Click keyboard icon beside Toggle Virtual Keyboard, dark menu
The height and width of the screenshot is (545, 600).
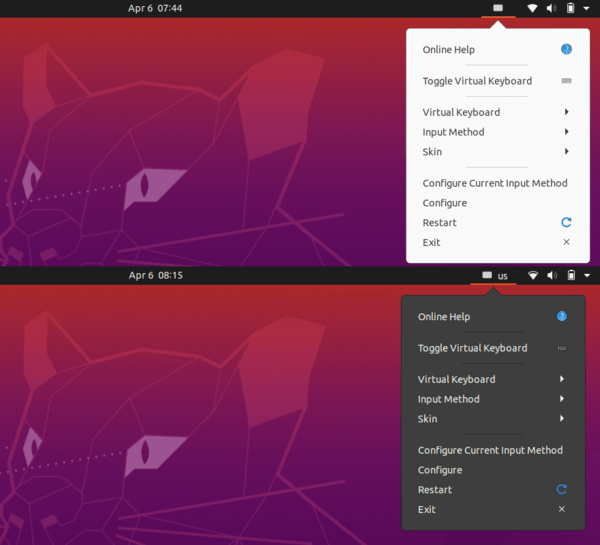(x=562, y=348)
